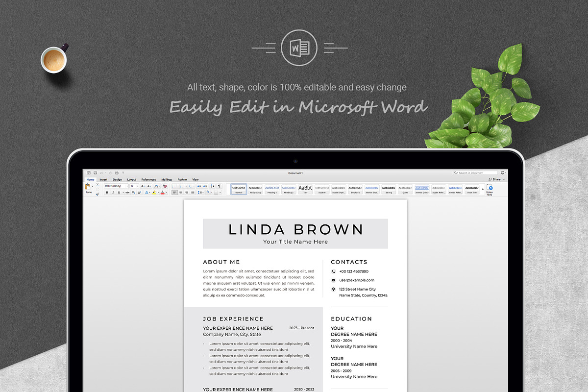Apply the Strong style
Image resolution: width=588 pixels, height=392 pixels.
(x=389, y=189)
